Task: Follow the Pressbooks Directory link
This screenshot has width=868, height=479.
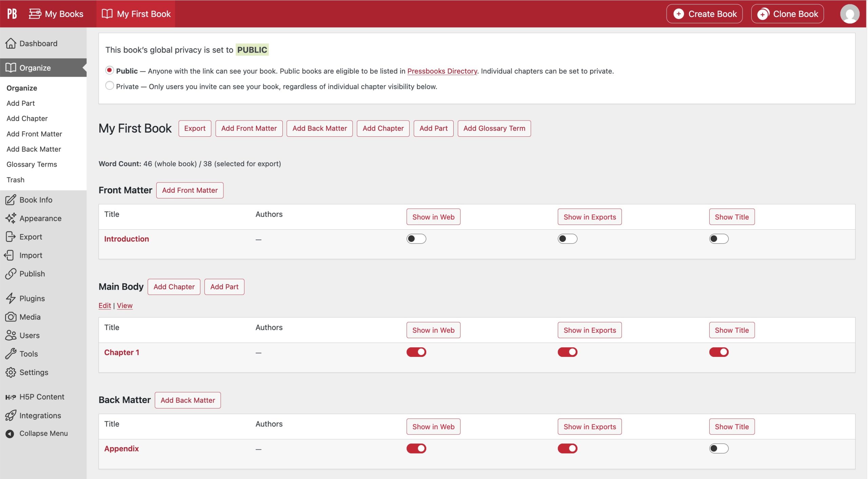Action: [x=442, y=71]
